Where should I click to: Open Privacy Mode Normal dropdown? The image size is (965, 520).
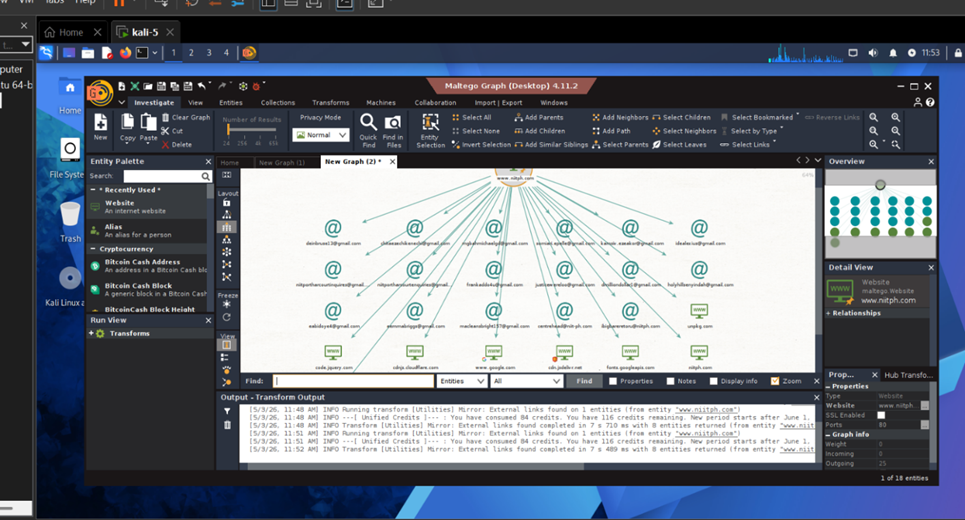pos(321,135)
